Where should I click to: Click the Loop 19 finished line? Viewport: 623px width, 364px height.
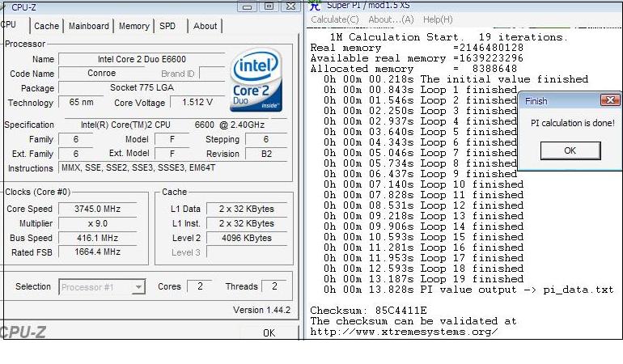pos(423,279)
